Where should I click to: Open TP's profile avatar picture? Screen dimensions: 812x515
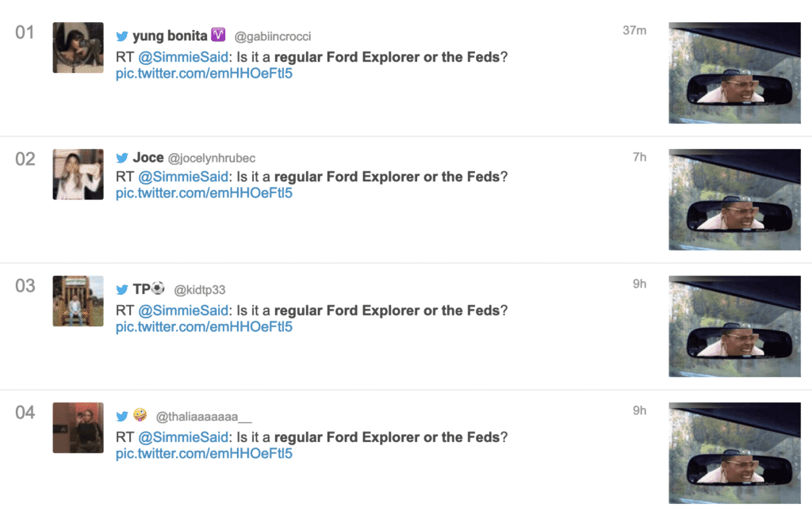79,301
